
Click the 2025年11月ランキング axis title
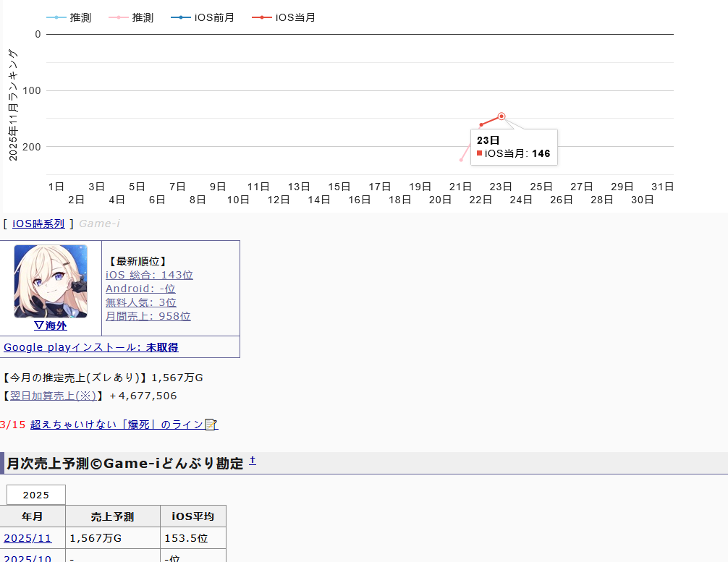point(13,106)
